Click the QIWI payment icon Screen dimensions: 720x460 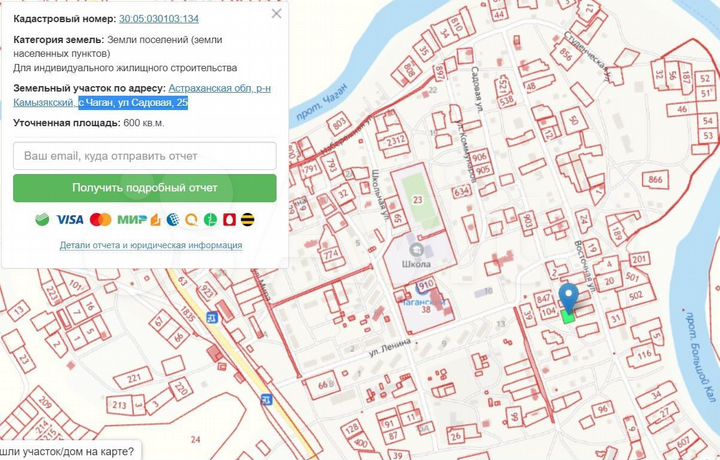pos(190,219)
